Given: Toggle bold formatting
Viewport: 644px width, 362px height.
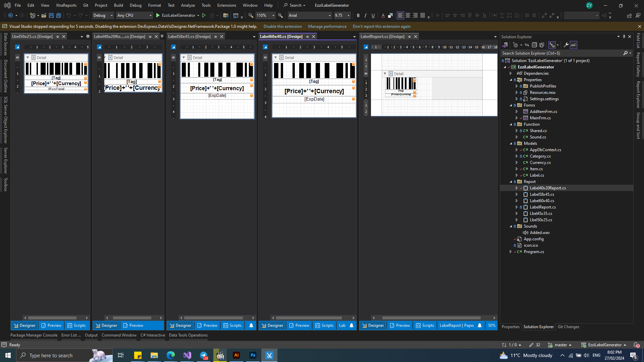Looking at the screenshot, I should tap(358, 15).
